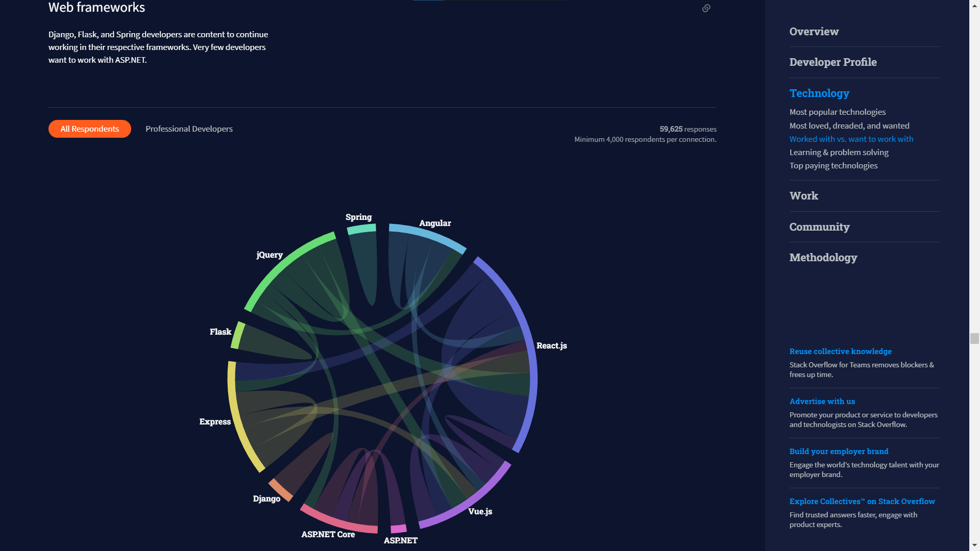Expand the Developer Profile section
The height and width of the screenshot is (551, 980).
832,62
